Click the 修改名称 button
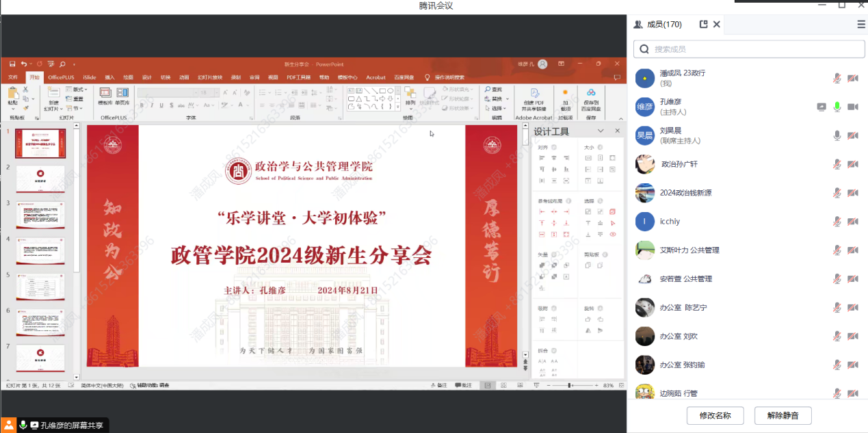This screenshot has width=868, height=433. [x=715, y=415]
